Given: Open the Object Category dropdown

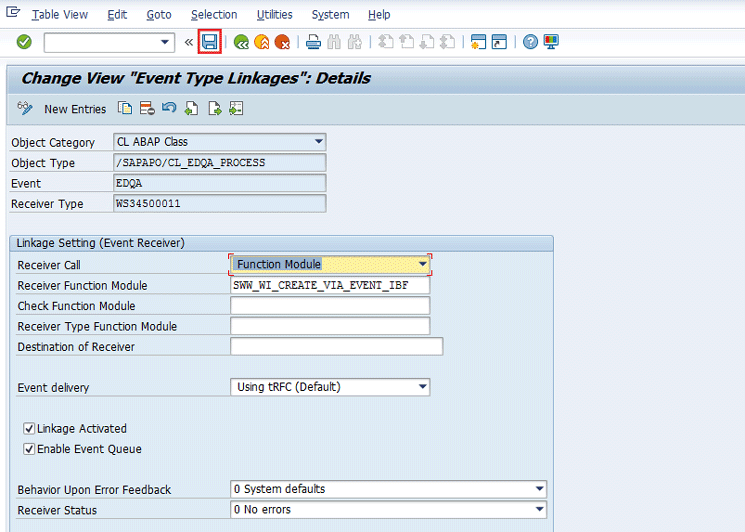Looking at the screenshot, I should [319, 142].
